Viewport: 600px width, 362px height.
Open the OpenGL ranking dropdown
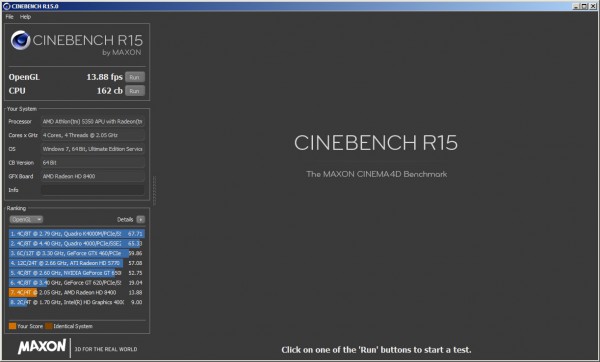(x=26, y=219)
